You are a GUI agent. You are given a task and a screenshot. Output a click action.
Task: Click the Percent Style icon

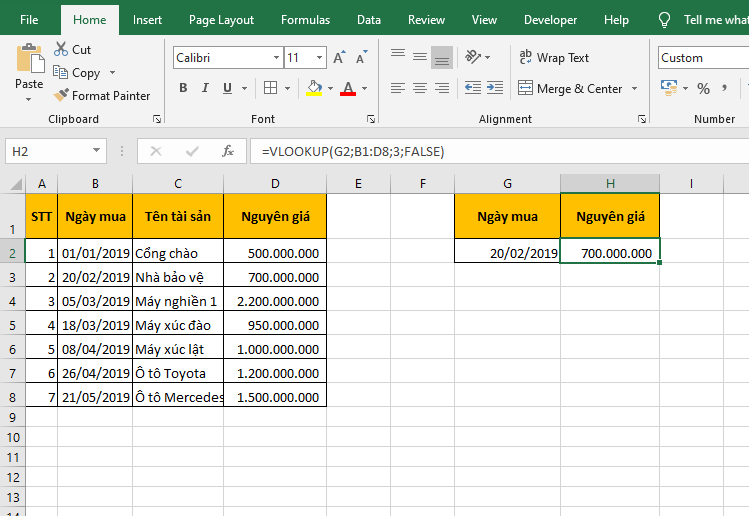coord(703,89)
